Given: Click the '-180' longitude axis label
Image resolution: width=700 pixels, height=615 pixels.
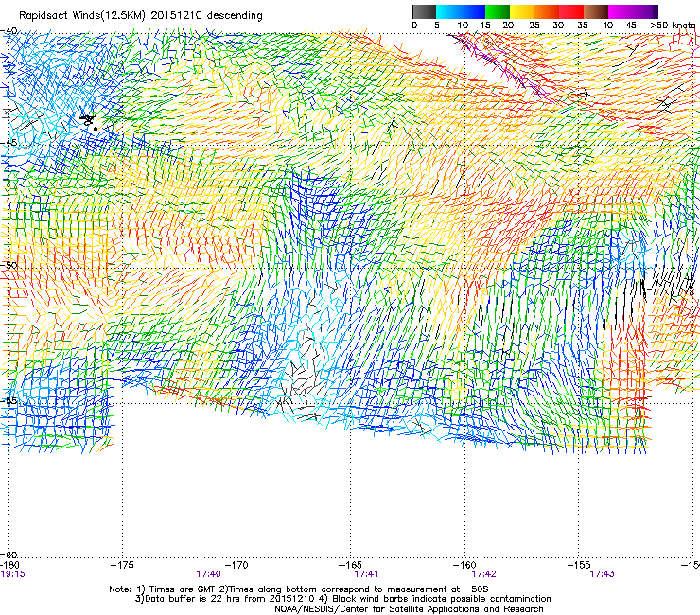Looking at the screenshot, I should coord(9,566).
